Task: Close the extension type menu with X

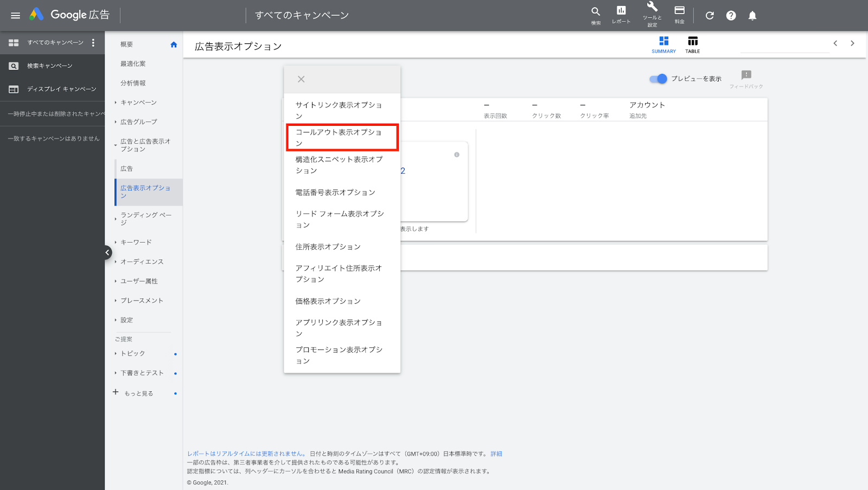Action: coord(301,79)
